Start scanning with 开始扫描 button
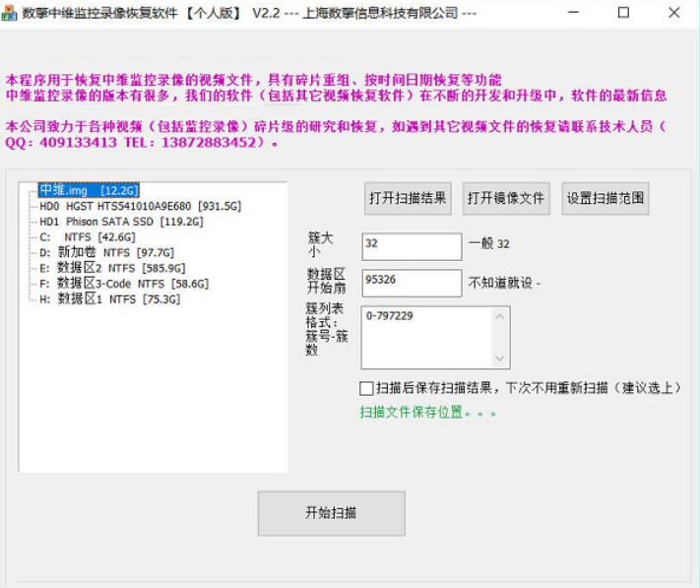Image resolution: width=700 pixels, height=588 pixels. coord(331,513)
